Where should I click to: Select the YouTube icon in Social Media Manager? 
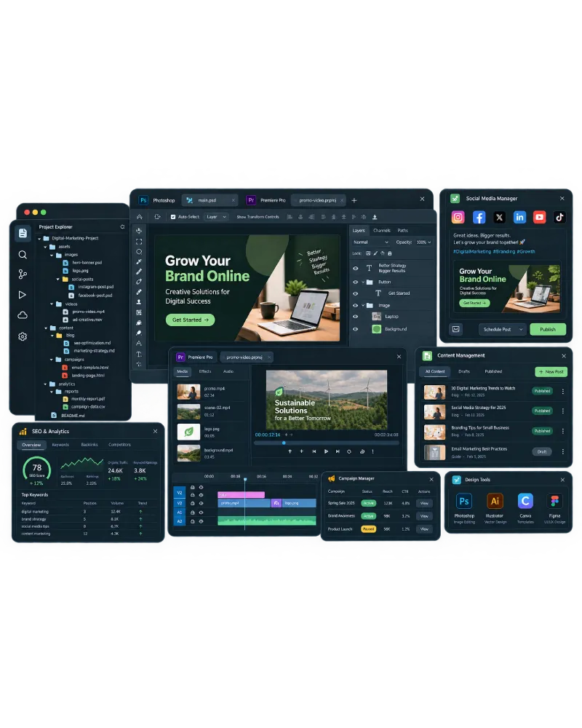pos(539,217)
